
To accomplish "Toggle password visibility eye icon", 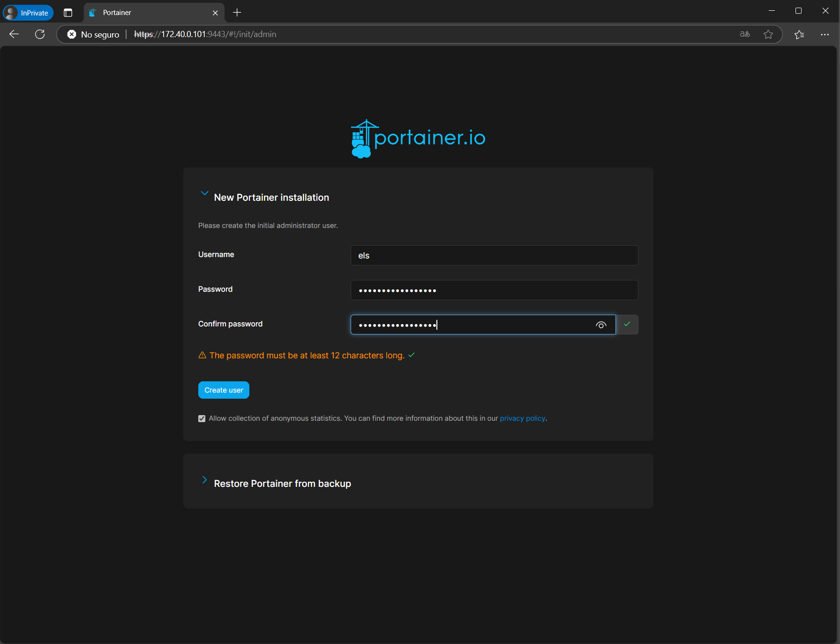I will (x=601, y=325).
